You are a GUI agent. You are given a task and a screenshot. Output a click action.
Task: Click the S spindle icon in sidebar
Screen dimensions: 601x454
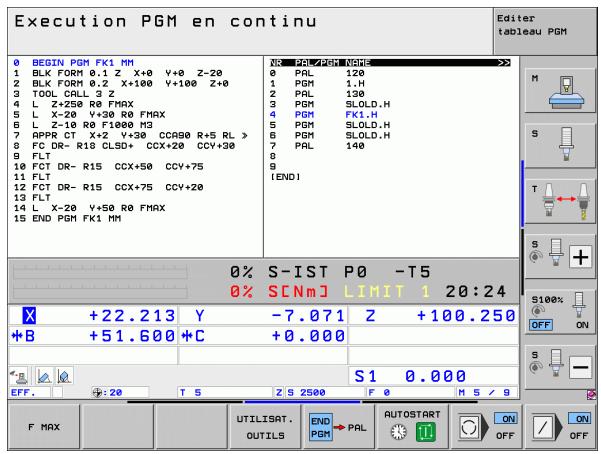[560, 146]
